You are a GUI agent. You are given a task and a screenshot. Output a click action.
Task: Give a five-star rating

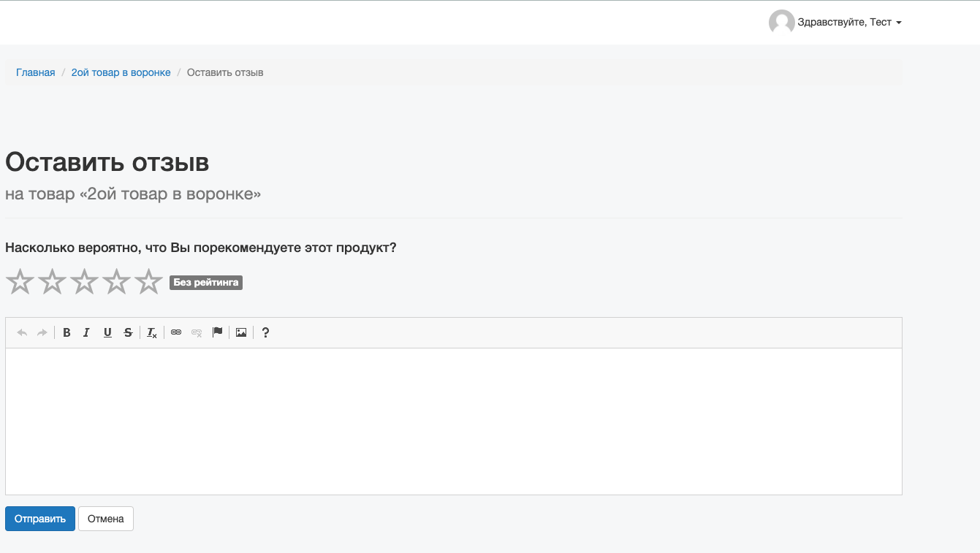pyautogui.click(x=149, y=282)
